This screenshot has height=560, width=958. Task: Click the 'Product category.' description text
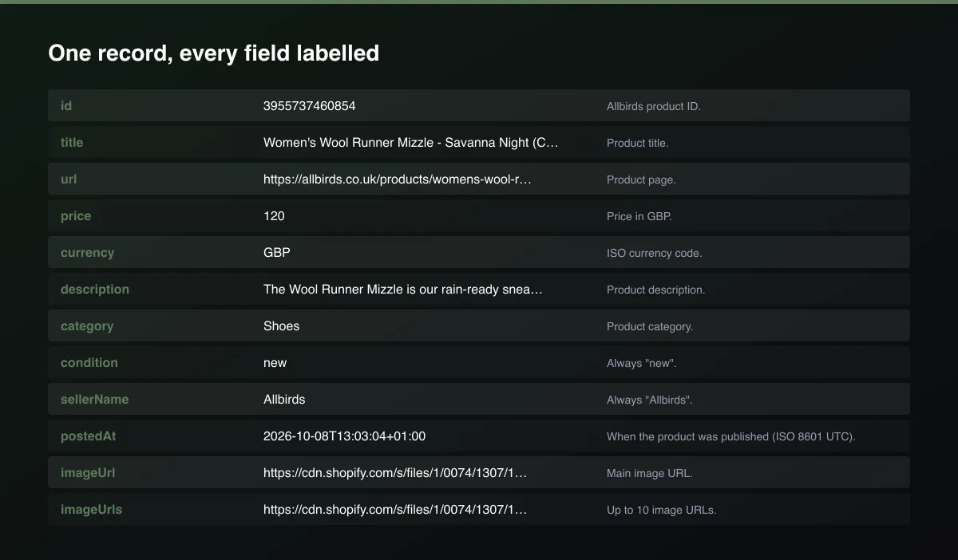pos(650,326)
